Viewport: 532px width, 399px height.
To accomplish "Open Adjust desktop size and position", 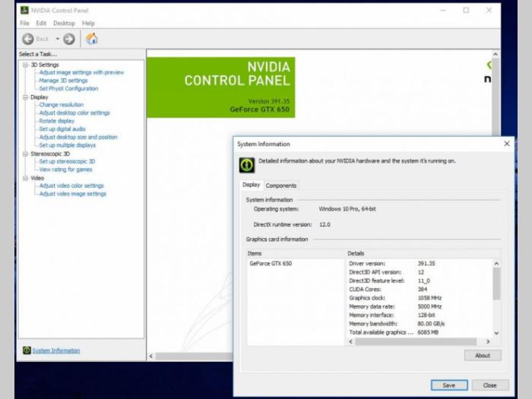I will [78, 137].
